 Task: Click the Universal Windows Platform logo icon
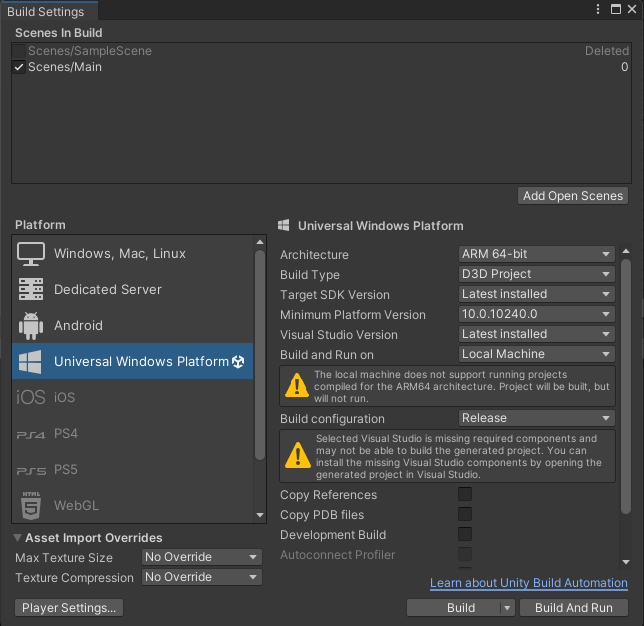tap(31, 361)
